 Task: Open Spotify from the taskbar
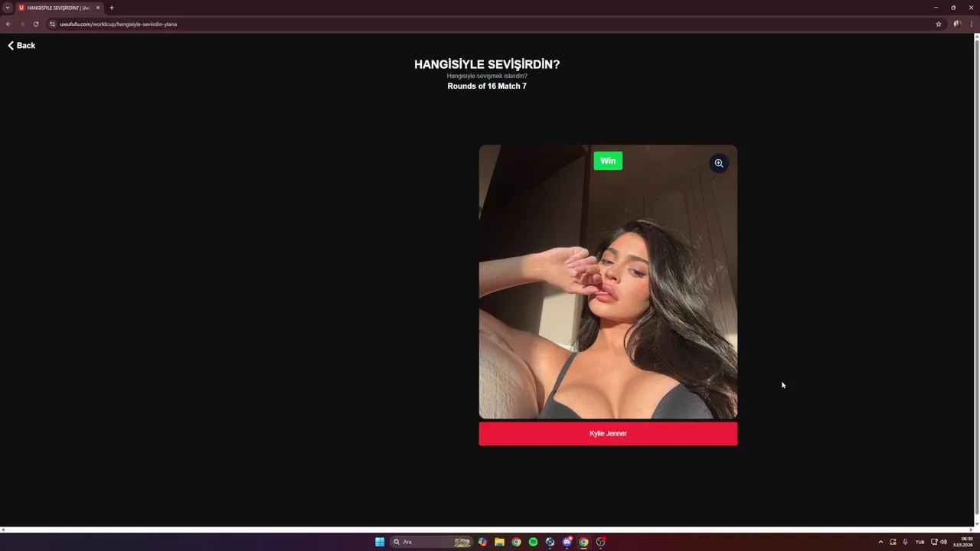point(533,542)
